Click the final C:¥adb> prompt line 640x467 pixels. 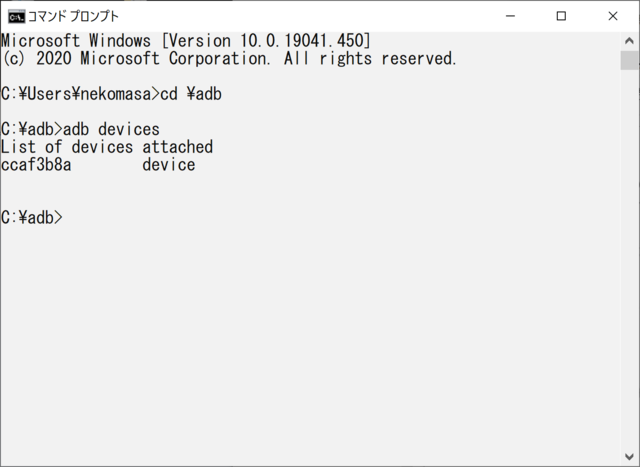point(32,217)
